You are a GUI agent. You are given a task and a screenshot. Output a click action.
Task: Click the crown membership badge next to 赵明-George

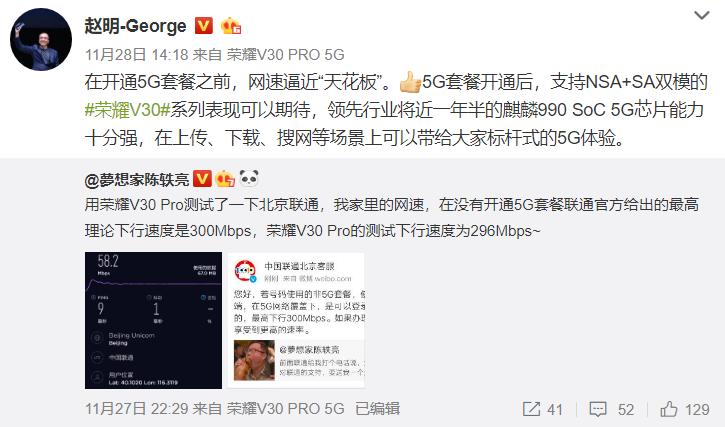click(x=230, y=26)
